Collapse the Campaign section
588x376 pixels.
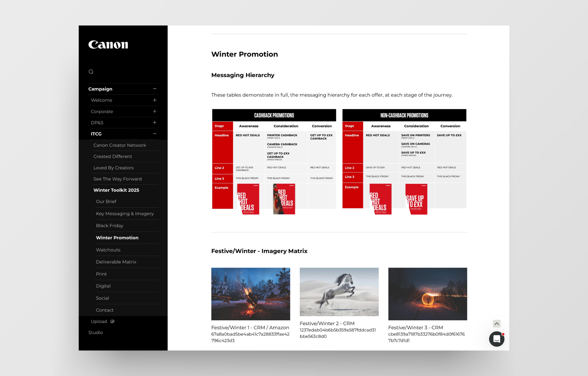coord(154,89)
